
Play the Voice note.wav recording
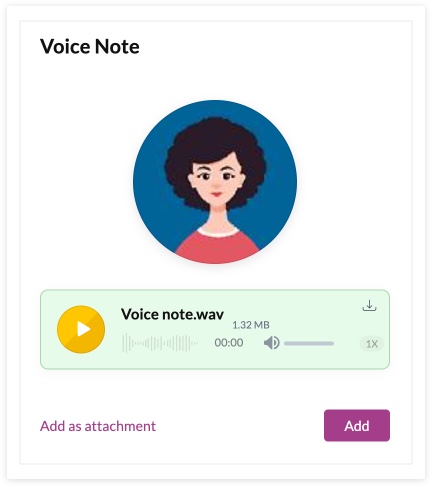[81, 329]
